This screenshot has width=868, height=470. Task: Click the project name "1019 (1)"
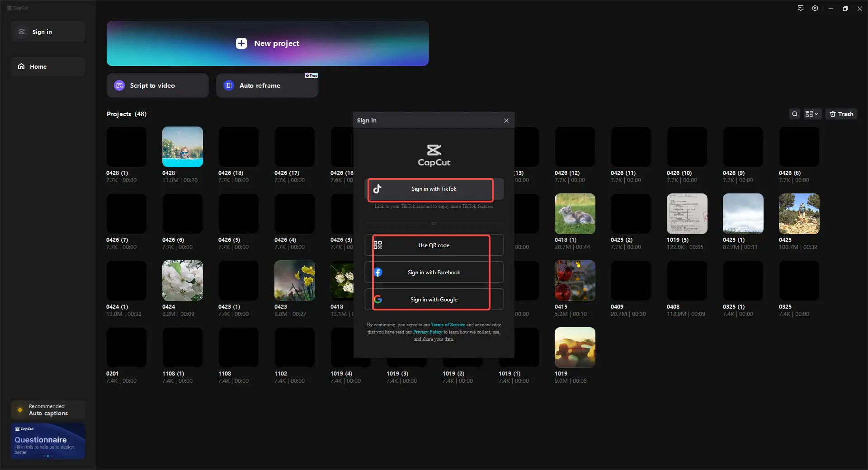(509, 374)
